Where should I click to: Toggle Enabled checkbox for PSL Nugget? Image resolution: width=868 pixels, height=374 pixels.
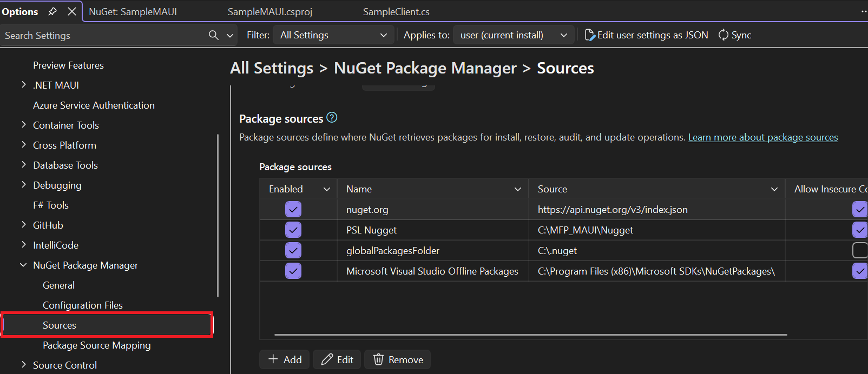point(293,230)
